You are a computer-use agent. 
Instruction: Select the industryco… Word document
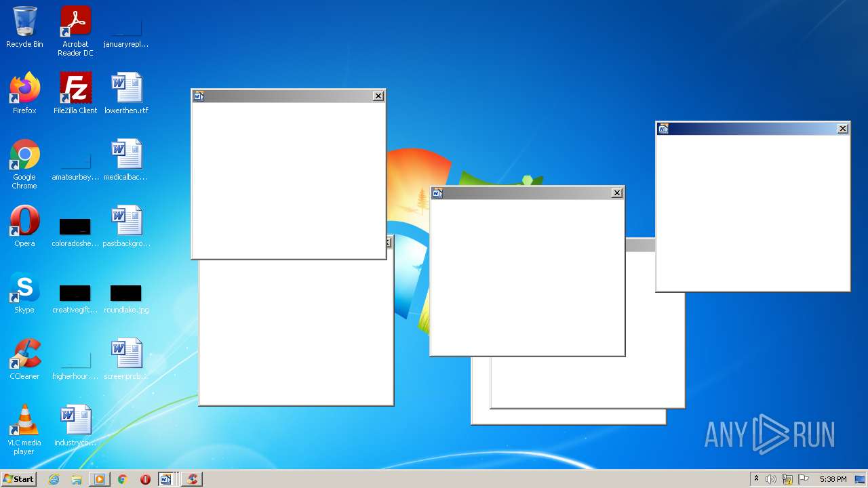pos(75,426)
